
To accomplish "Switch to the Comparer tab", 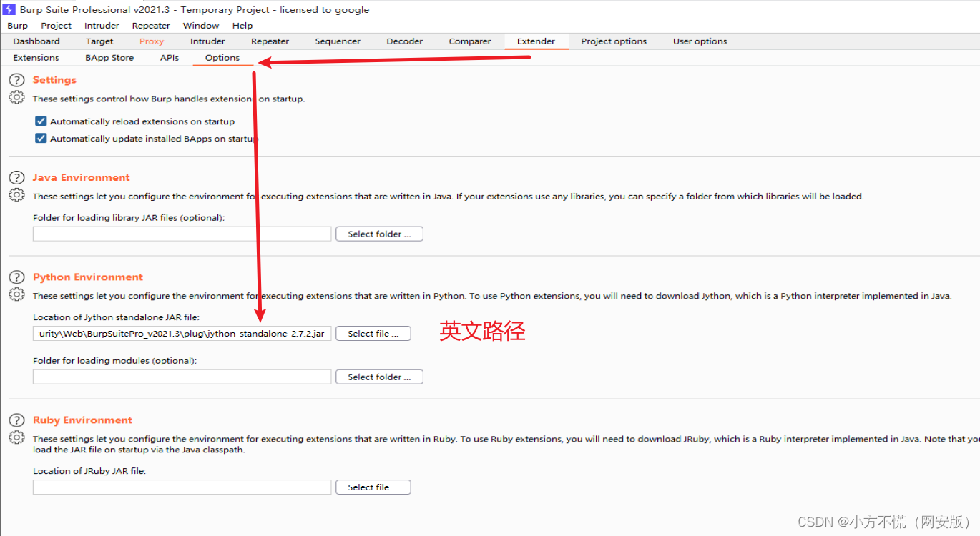I will tap(470, 41).
